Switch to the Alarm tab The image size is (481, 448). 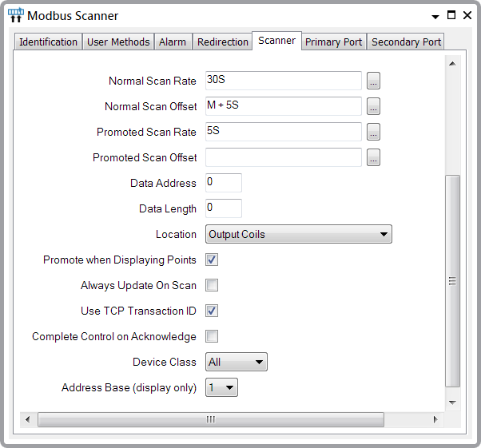tap(172, 42)
